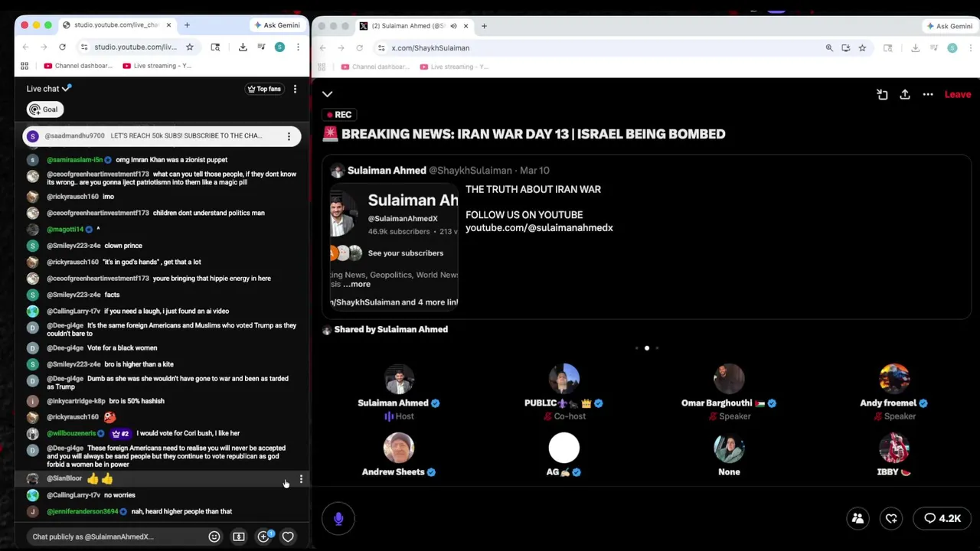Click the @samiraaslam-i5n username in chat

click(x=74, y=160)
